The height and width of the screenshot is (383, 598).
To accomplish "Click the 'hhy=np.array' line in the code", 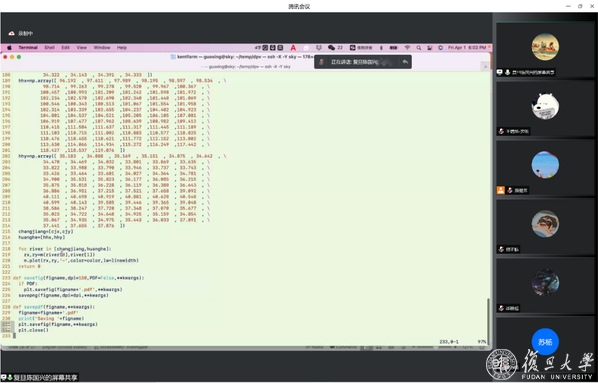I will tap(122, 156).
